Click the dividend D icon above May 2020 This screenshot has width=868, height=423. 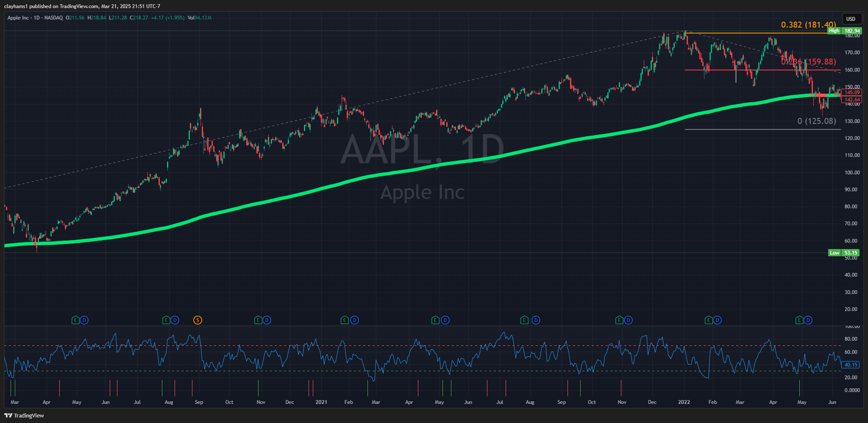pyautogui.click(x=84, y=320)
